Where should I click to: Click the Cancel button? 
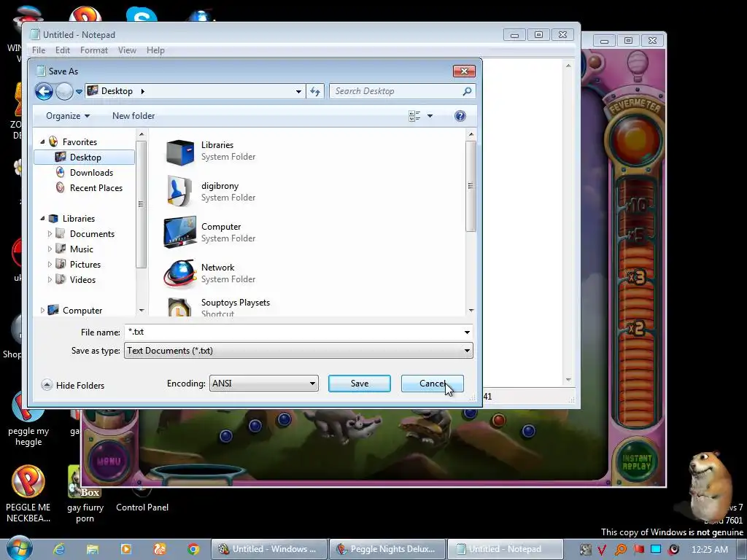click(432, 384)
